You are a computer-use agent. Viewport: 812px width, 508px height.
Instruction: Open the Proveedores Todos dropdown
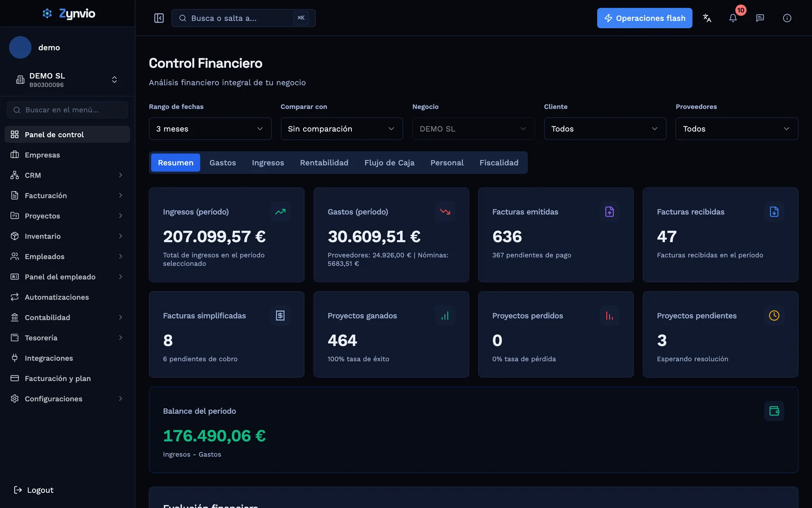coord(737,129)
